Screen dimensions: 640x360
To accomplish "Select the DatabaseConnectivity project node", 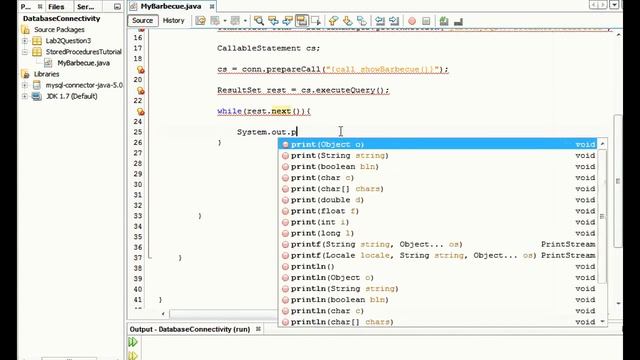I will click(61, 18).
